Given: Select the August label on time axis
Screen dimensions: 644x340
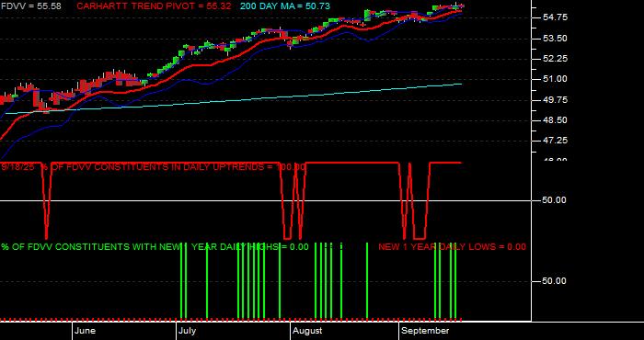Looking at the screenshot, I should point(307,331).
